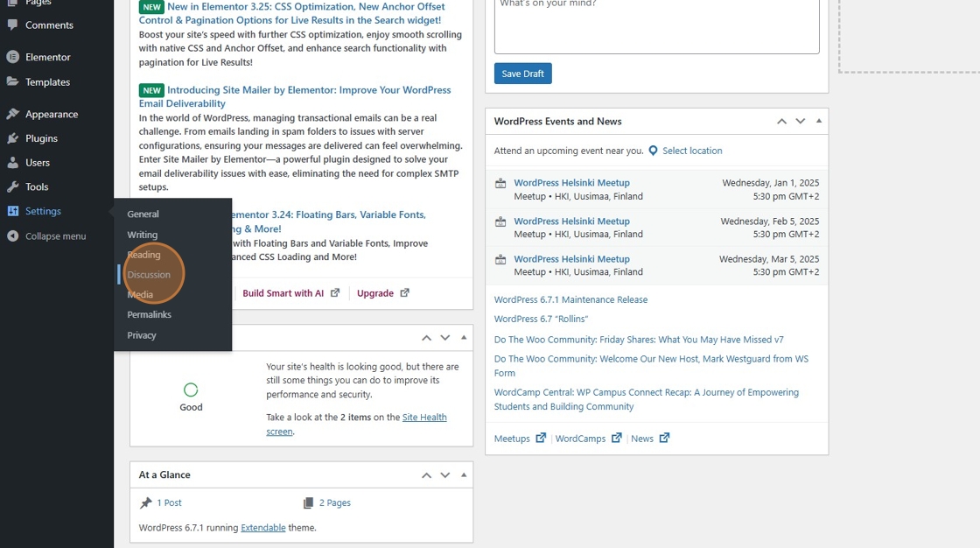Click the calendar icon for Jan 1 meetup

[500, 183]
